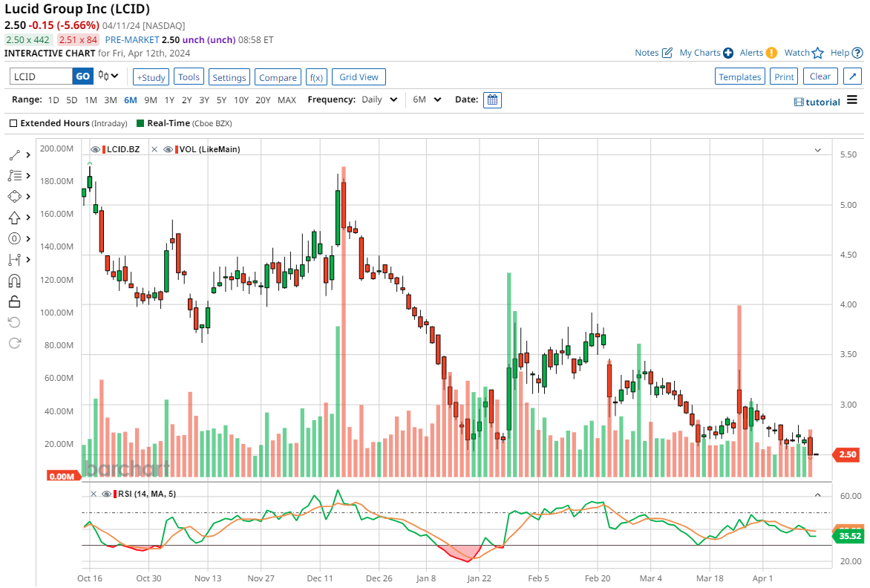This screenshot has width=870, height=588.
Task: Click the +Study button
Action: pyautogui.click(x=151, y=77)
